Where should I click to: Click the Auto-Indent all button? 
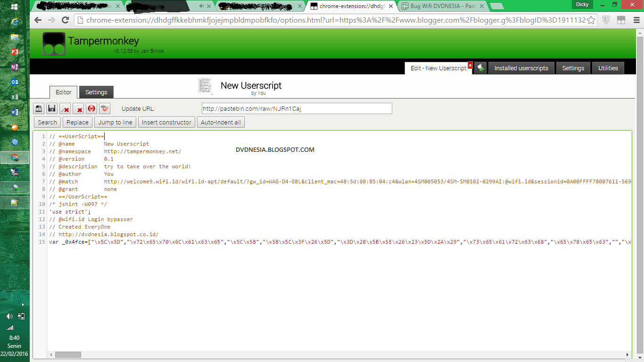[221, 122]
